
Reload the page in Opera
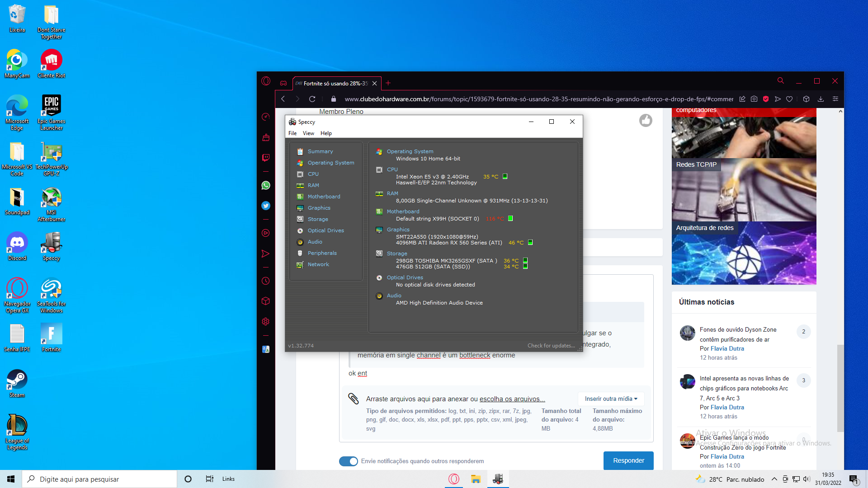312,99
